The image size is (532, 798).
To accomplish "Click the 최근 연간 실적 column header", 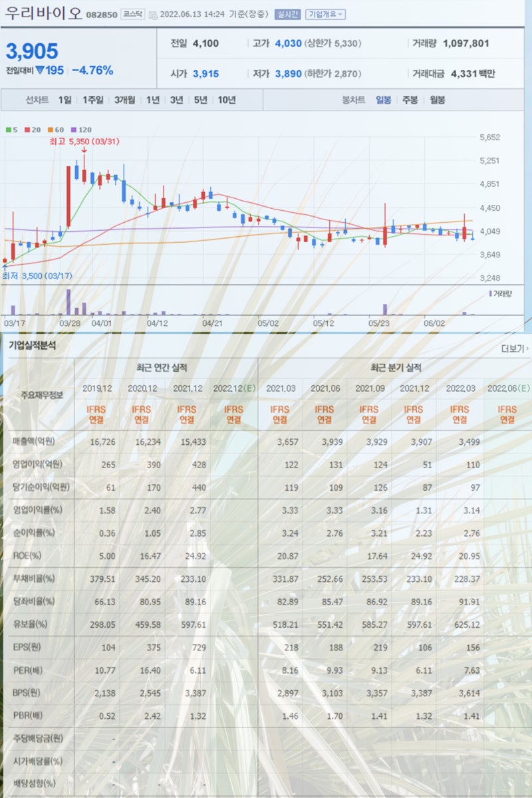I will [x=162, y=367].
